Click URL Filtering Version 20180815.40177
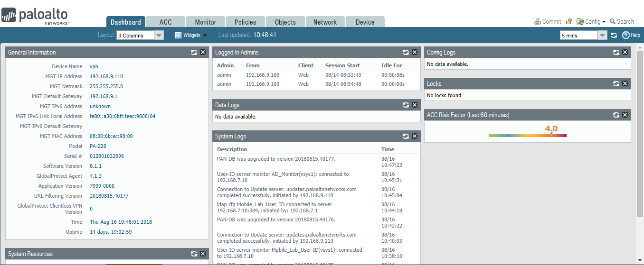This screenshot has height=265, width=644. tap(109, 196)
